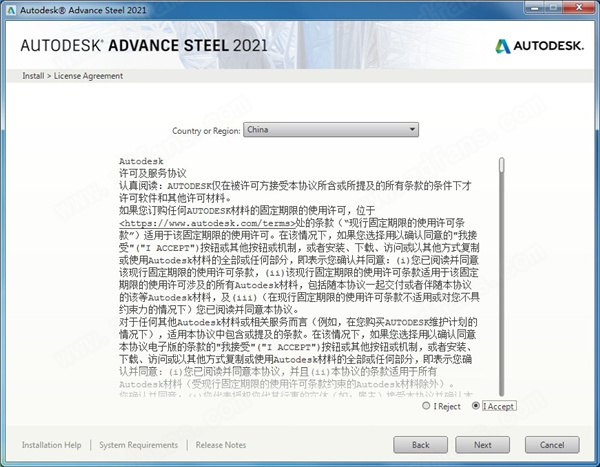This screenshot has width=600, height=467.
Task: Click the Advance Steel title bar app icon
Action: click(11, 10)
